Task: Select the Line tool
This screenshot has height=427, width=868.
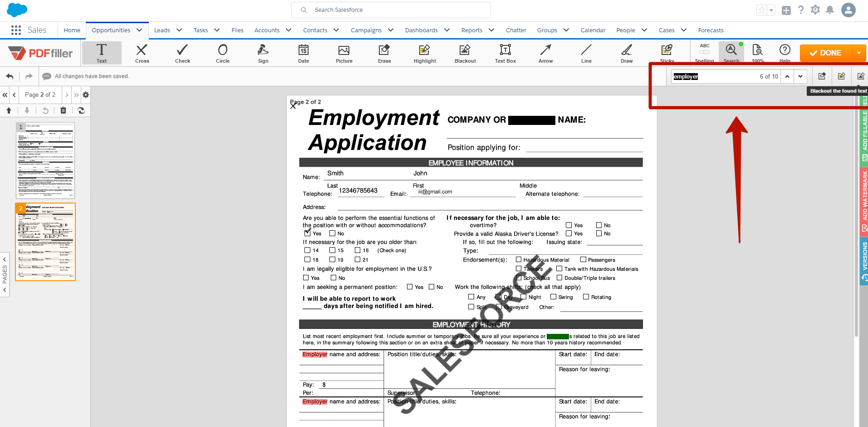Action: point(586,53)
